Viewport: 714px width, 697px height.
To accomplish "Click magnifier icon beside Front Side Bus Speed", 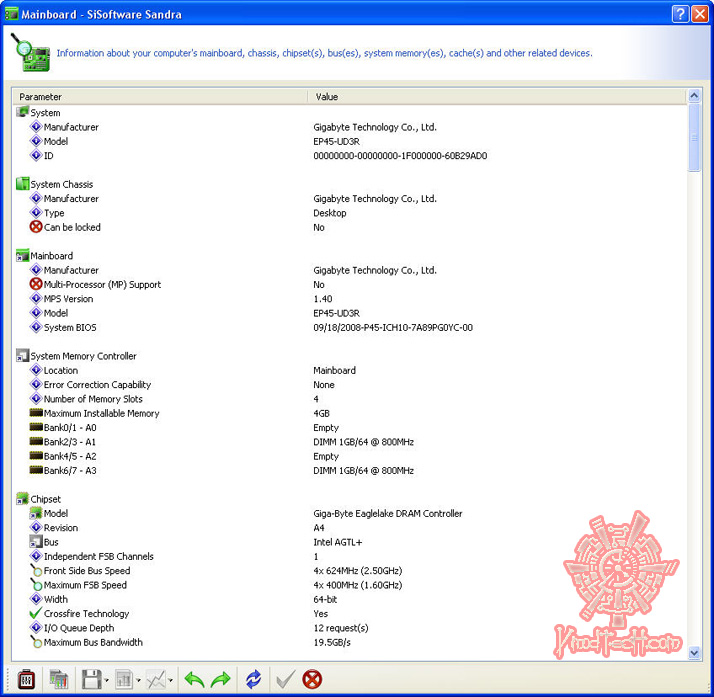I will click(x=36, y=570).
